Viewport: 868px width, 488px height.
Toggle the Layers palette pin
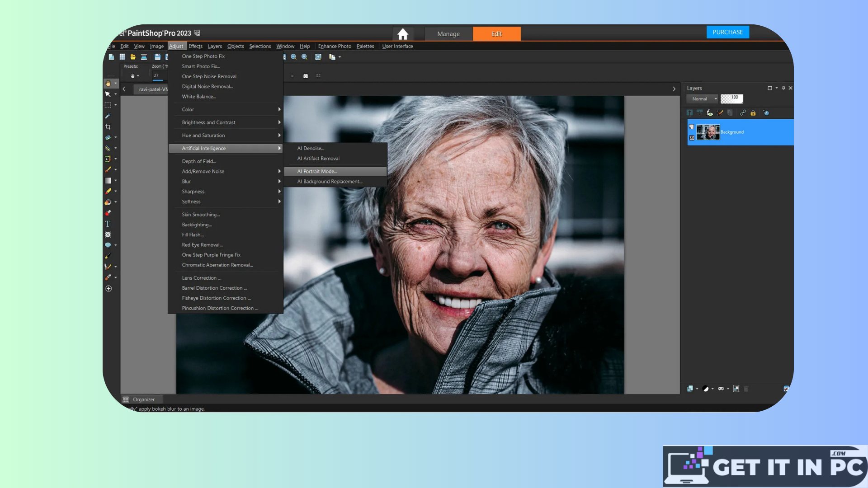coord(783,88)
